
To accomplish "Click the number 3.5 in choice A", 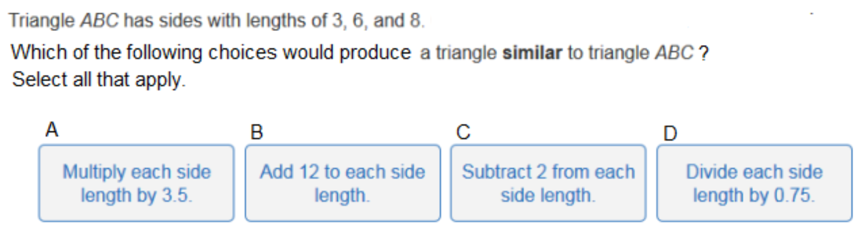I will [175, 196].
